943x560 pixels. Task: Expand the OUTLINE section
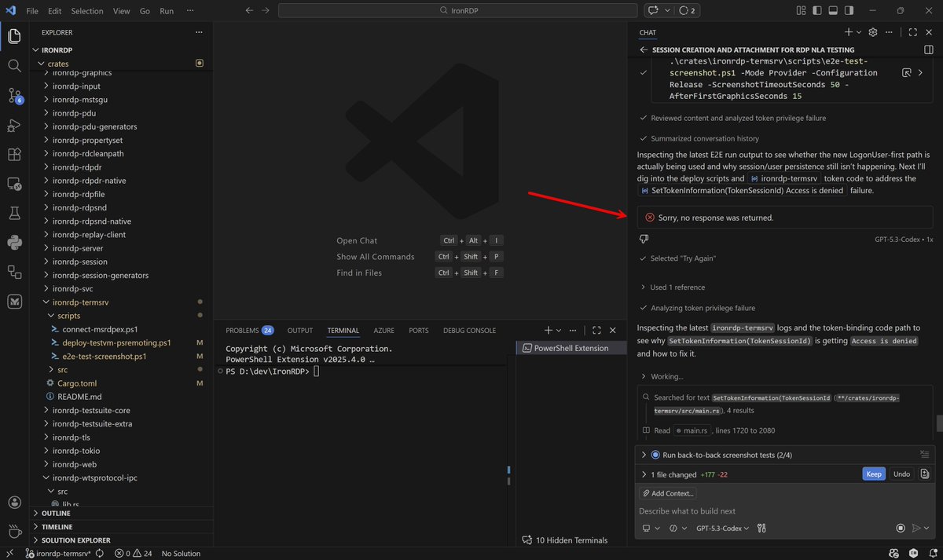122,513
